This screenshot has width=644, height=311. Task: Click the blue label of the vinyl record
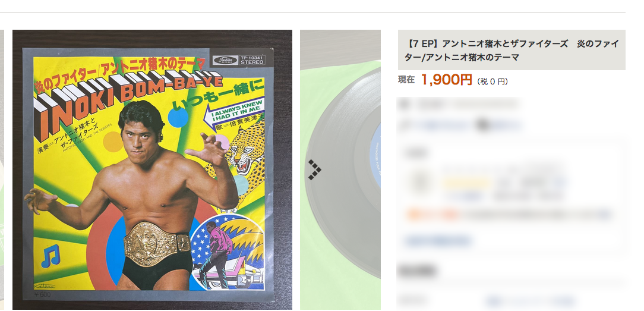point(375,155)
